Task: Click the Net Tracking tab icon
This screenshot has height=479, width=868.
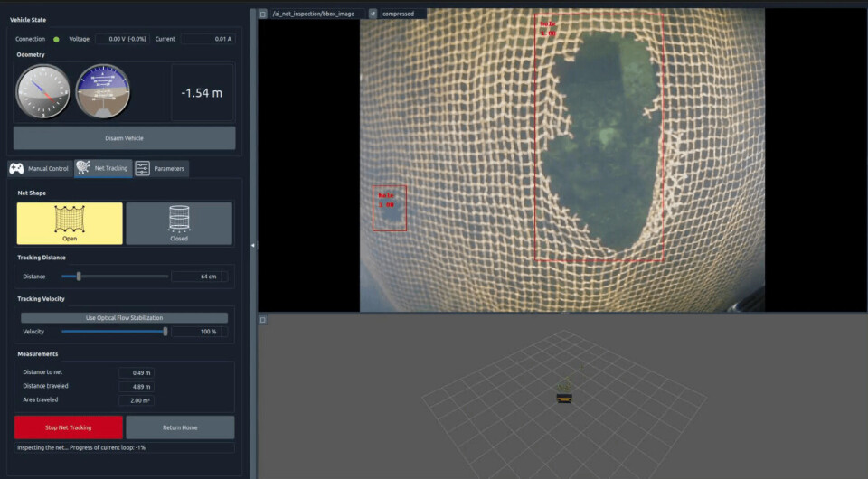Action: tap(82, 168)
